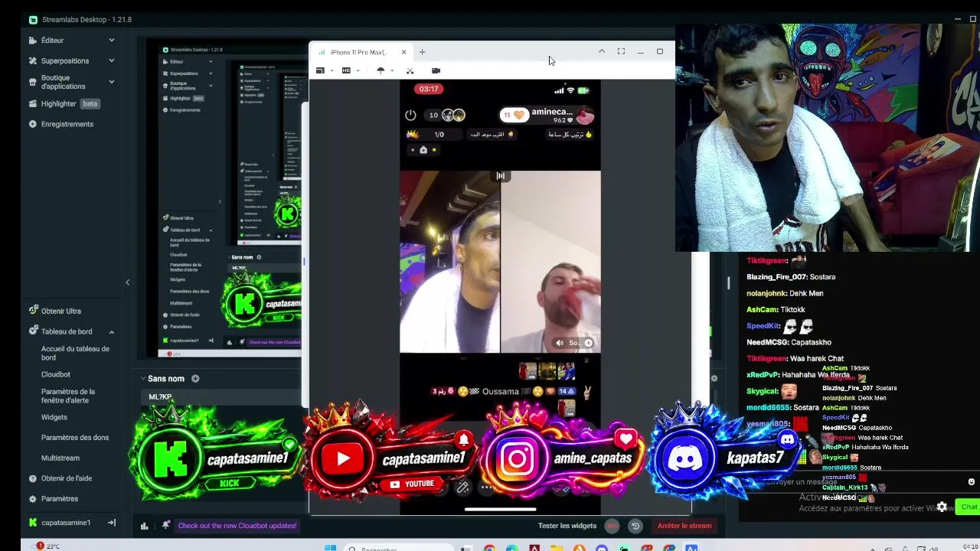The height and width of the screenshot is (551, 980).
Task: Open Paramètres de la fenêtre d'alerte
Action: point(68,396)
